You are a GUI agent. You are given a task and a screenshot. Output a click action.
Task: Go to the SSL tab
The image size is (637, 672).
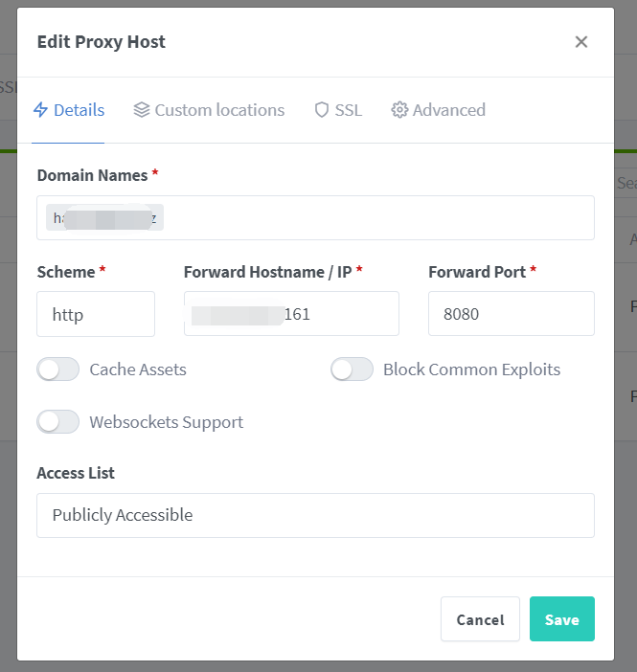(x=349, y=110)
